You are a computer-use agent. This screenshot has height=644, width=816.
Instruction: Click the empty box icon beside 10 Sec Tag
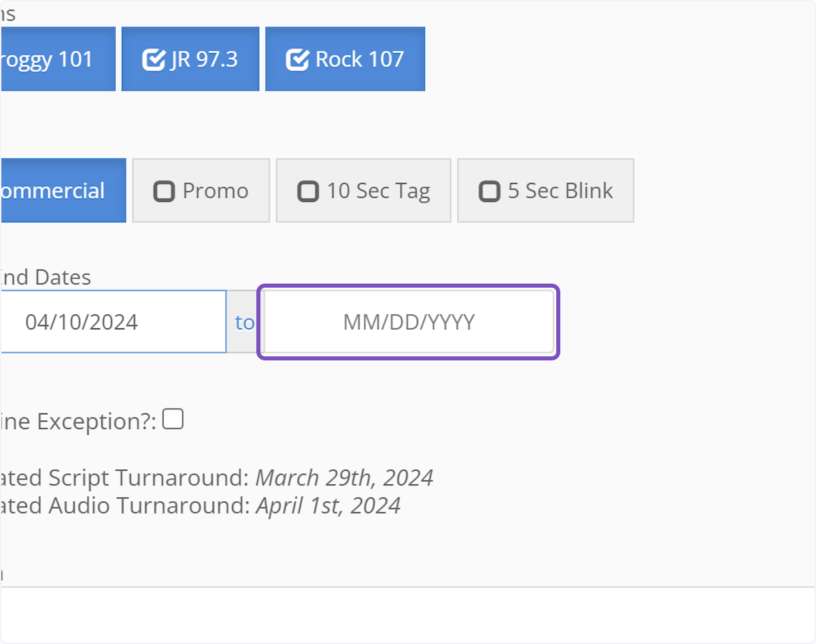[x=308, y=192]
